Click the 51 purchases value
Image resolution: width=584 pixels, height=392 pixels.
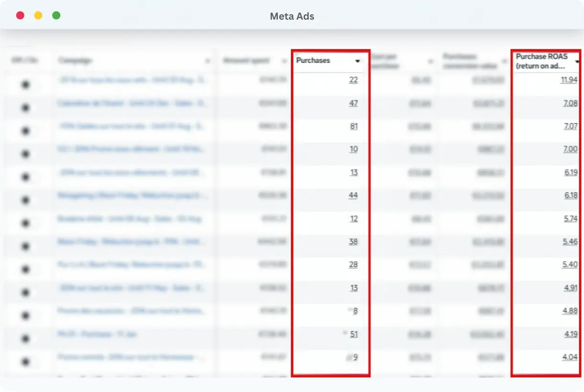[354, 334]
